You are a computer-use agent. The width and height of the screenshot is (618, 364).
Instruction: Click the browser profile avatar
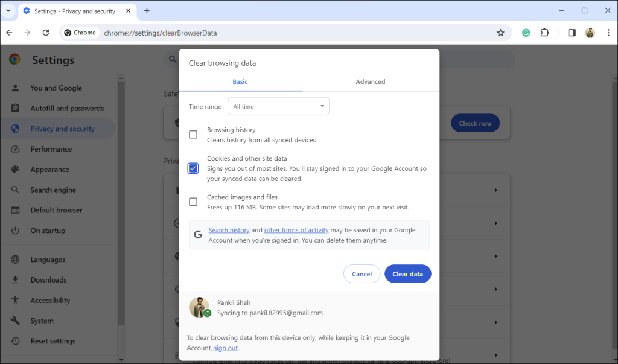590,33
